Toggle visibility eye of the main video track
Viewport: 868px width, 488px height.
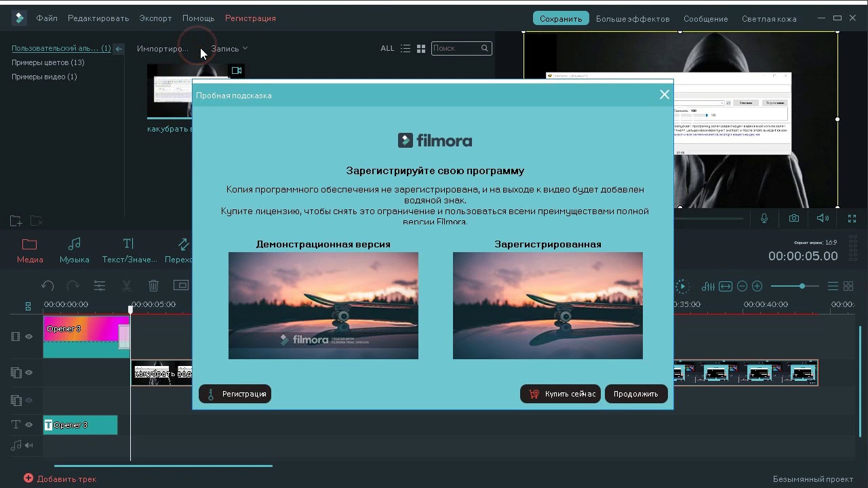tap(29, 337)
